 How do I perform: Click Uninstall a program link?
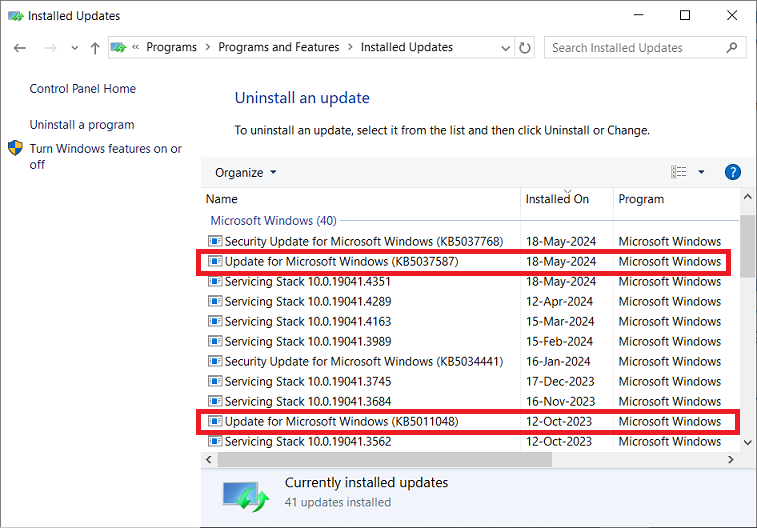click(82, 125)
